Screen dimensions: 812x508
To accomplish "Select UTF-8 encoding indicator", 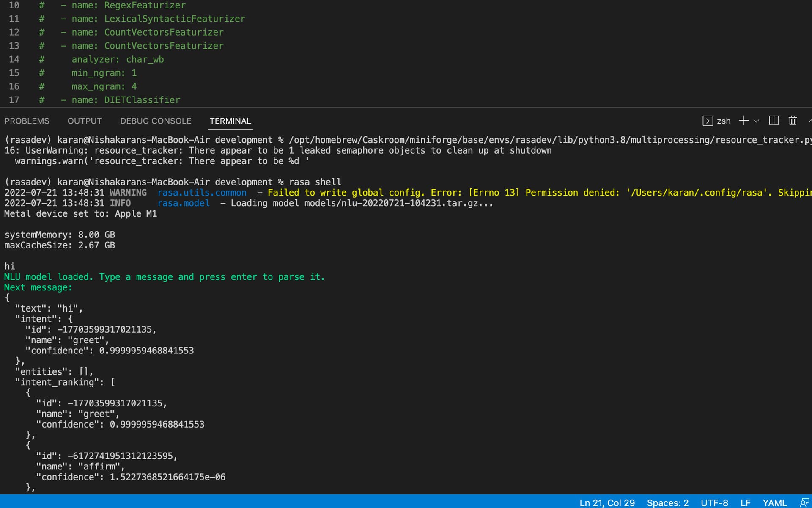I will point(714,502).
